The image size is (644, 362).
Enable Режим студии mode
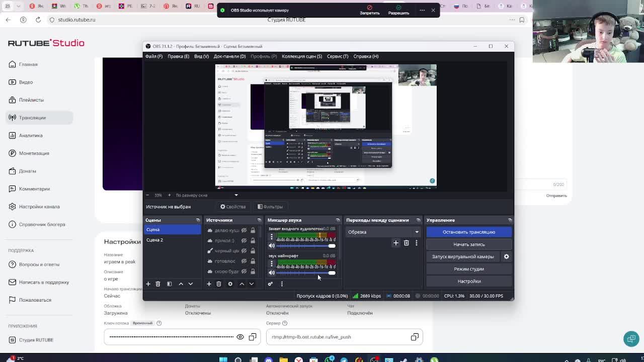coord(469,269)
